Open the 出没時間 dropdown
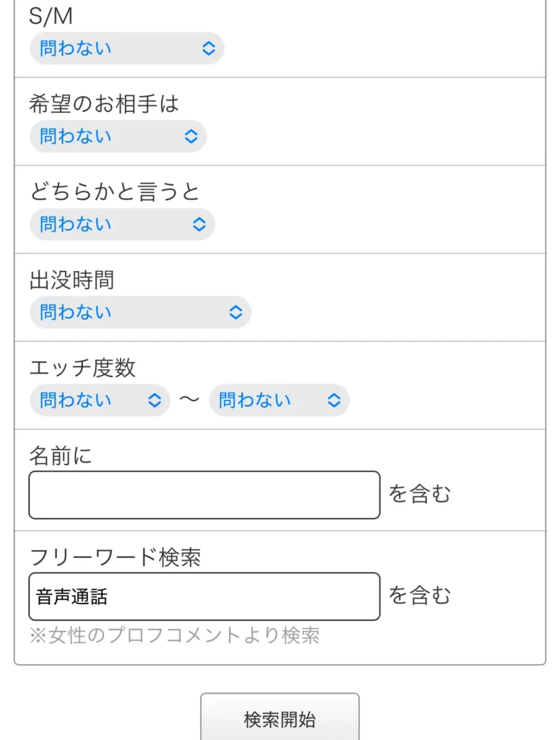The image size is (560, 740). tap(139, 312)
